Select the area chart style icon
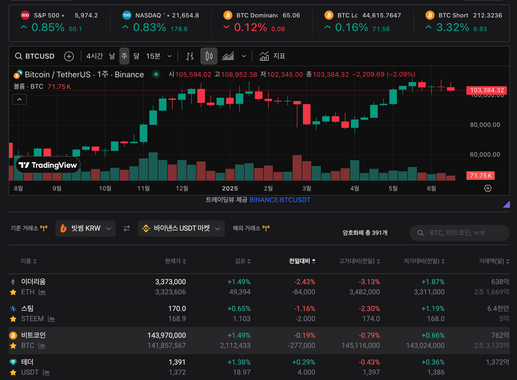 [x=228, y=56]
